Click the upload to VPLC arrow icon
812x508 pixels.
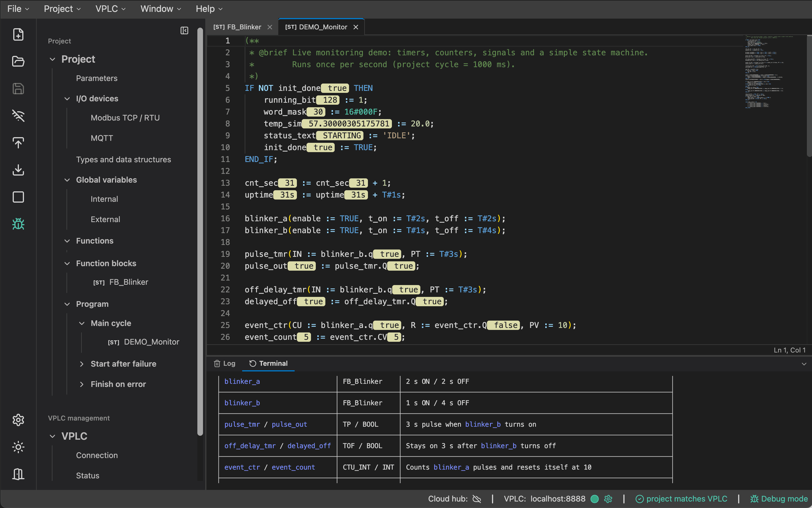click(18, 143)
